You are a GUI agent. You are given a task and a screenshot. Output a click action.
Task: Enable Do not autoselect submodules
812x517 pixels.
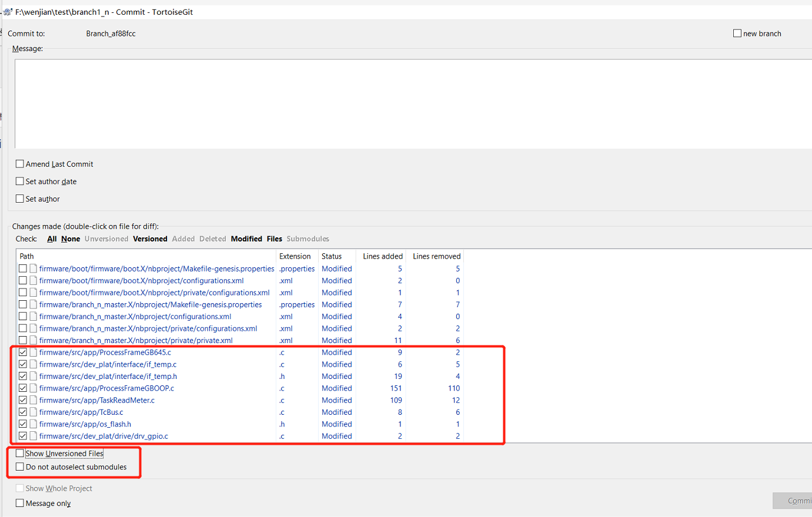[x=19, y=466]
